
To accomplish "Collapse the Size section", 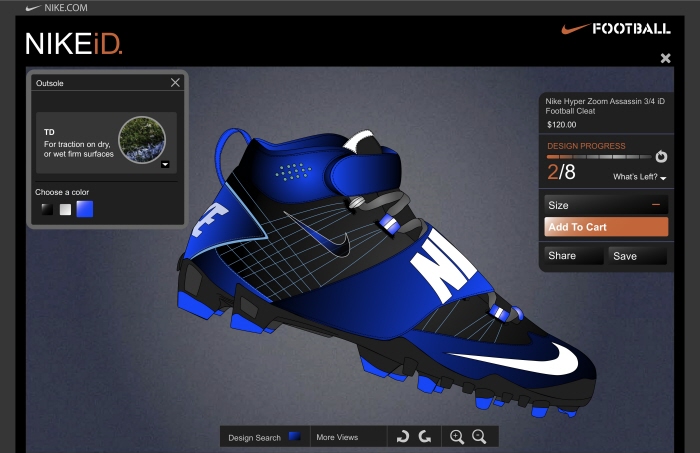I will pyautogui.click(x=656, y=205).
